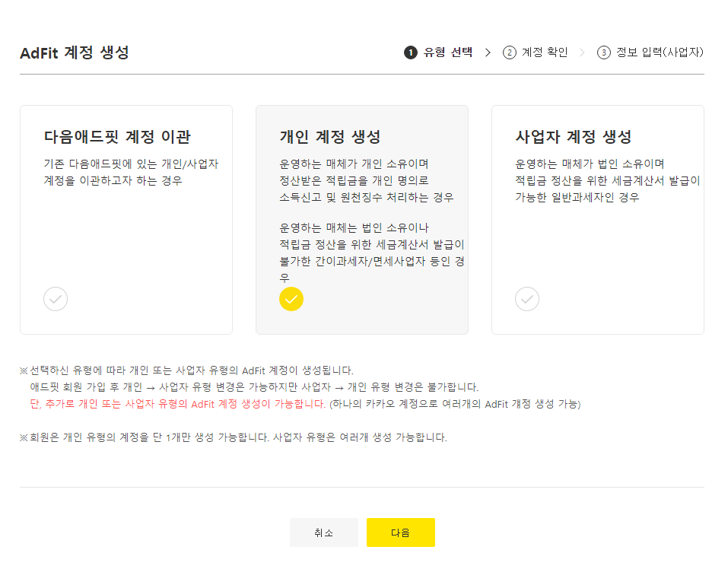Image resolution: width=728 pixels, height=569 pixels.
Task: Click the note 회원은 개인 유형의 계정을 단 1개만
Action: (x=233, y=437)
